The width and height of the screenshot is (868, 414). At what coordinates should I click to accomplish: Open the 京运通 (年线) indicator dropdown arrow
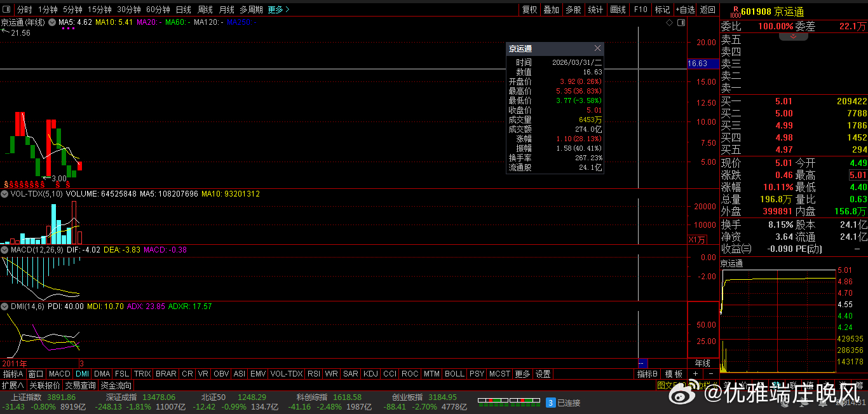pos(52,22)
